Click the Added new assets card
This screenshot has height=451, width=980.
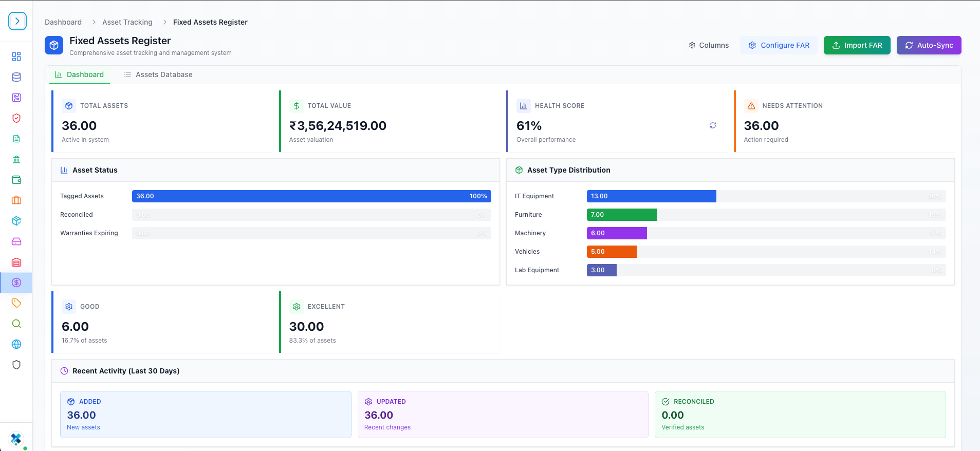click(x=206, y=415)
